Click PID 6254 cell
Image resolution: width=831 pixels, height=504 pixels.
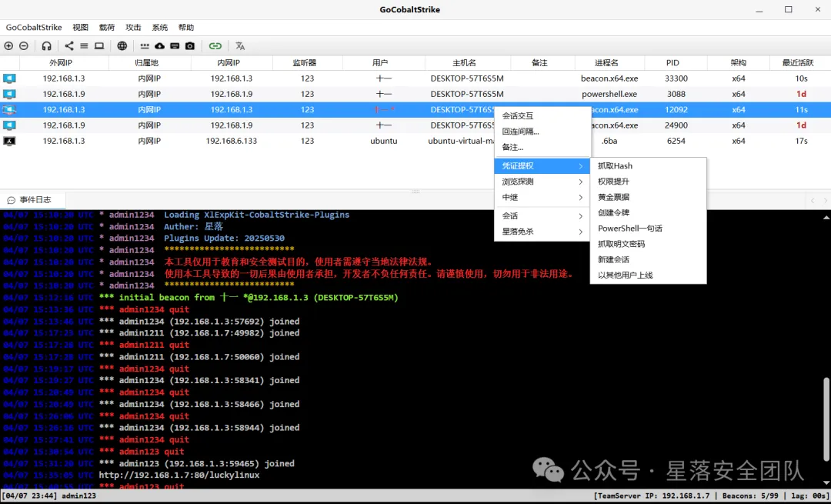[676, 141]
